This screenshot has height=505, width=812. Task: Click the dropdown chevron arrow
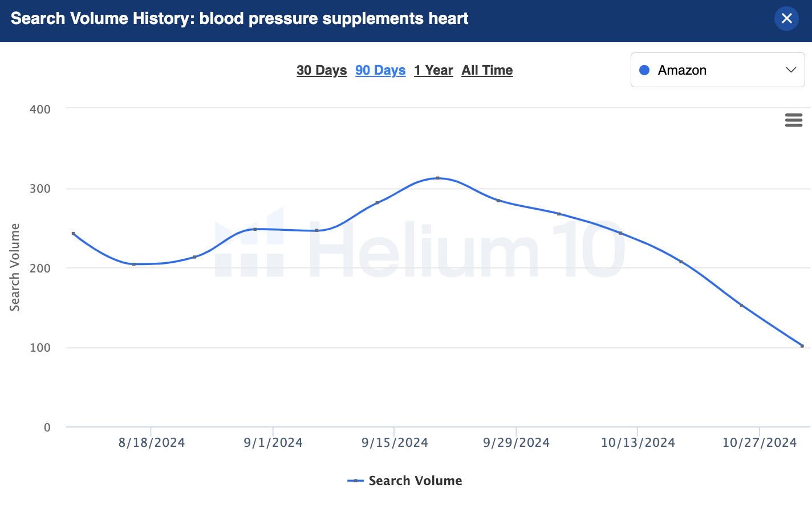point(790,70)
